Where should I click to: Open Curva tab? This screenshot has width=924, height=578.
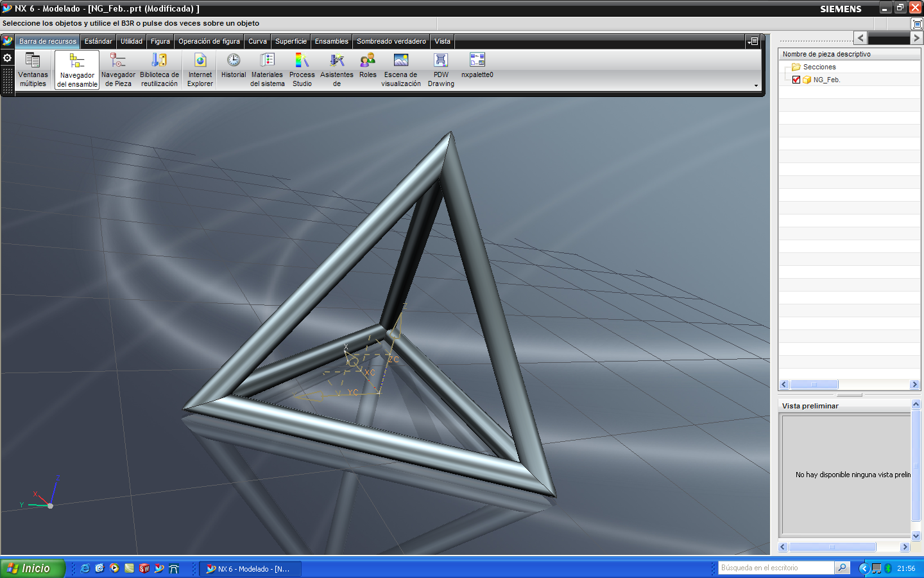(257, 41)
